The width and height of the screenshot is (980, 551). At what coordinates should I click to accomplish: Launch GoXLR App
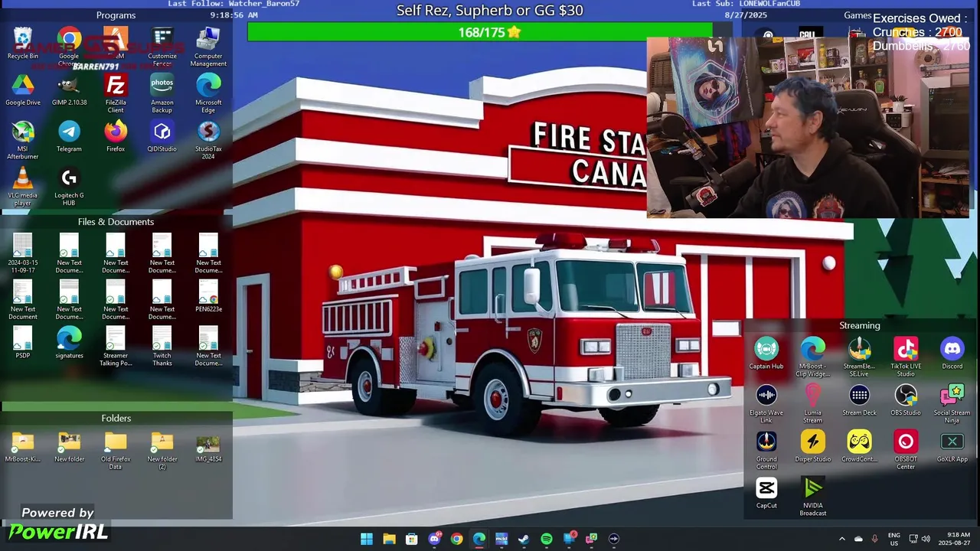tap(952, 447)
